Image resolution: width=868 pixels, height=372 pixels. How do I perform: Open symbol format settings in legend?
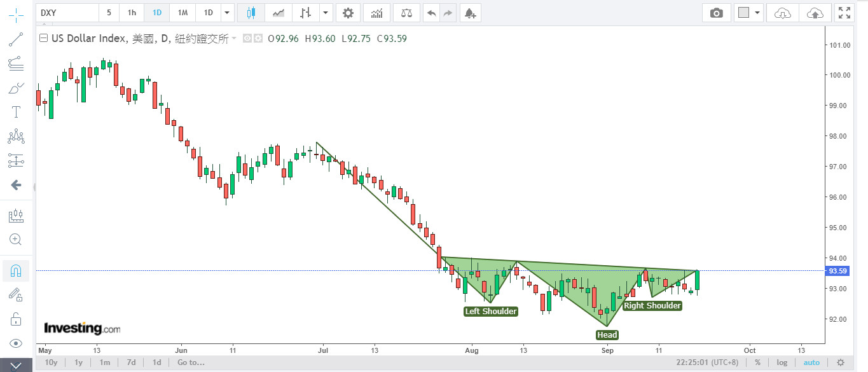tap(258, 38)
